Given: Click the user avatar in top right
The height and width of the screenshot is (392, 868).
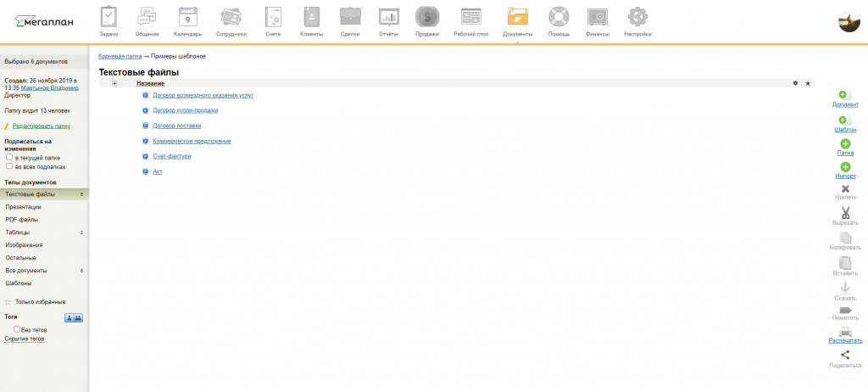Looking at the screenshot, I should pos(849,22).
